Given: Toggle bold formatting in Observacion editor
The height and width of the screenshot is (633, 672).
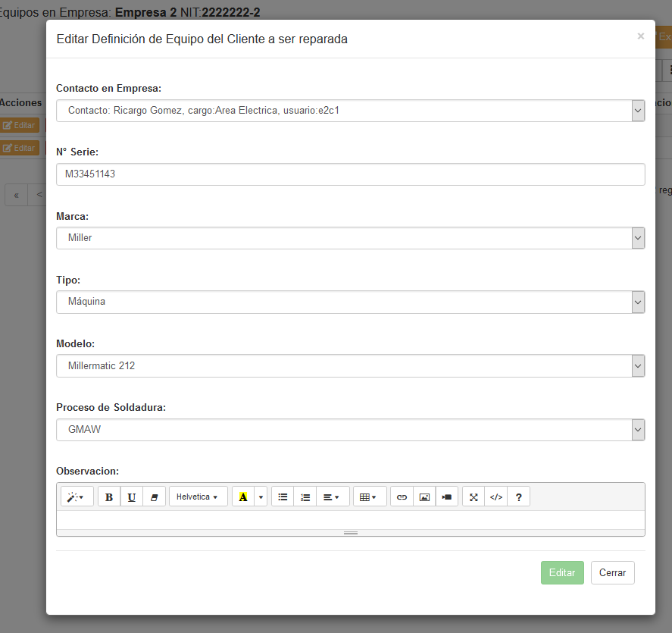Looking at the screenshot, I should click(x=109, y=497).
